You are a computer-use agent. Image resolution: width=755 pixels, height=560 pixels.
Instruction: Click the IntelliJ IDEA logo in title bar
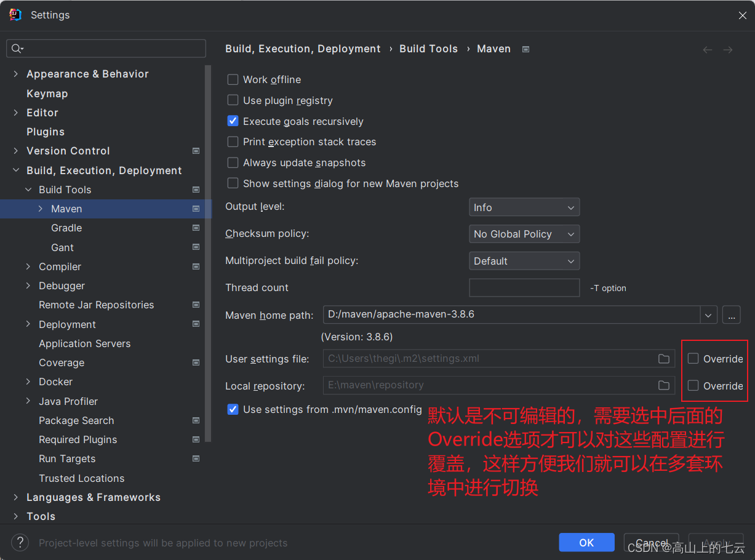15,15
